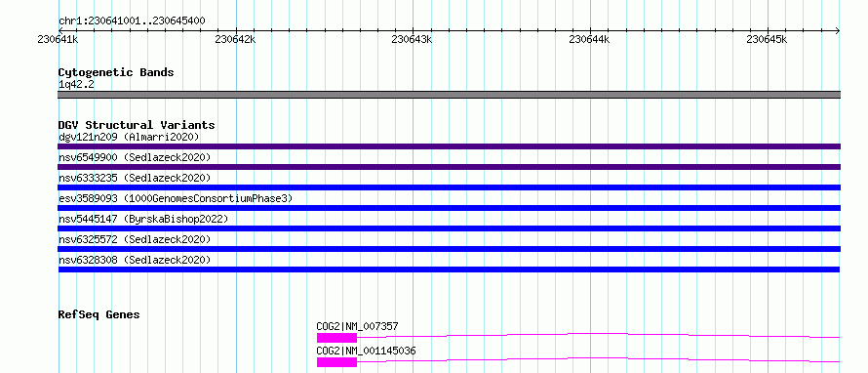Select the blue nsv6333235 variant bar
Screen dimensions: 868x373
449,187
